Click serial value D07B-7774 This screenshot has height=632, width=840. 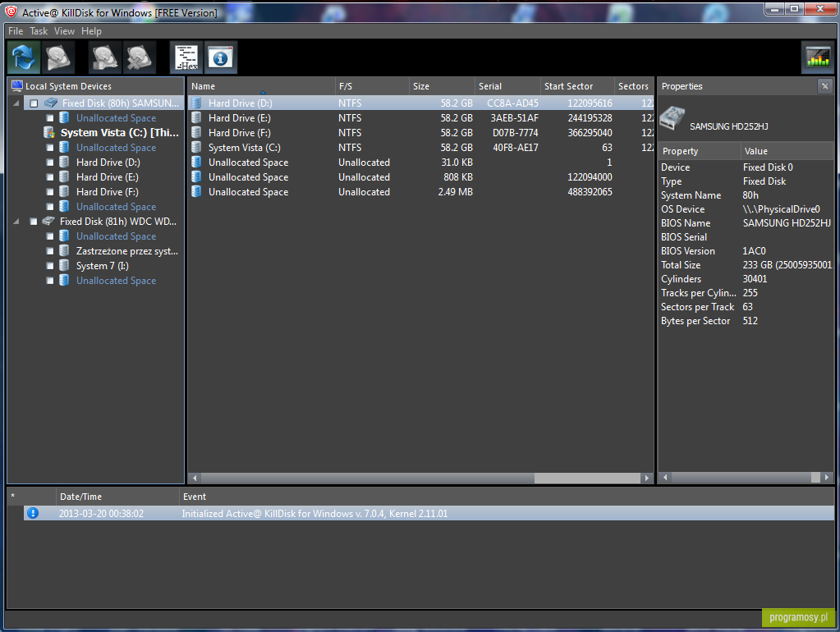[x=516, y=133]
